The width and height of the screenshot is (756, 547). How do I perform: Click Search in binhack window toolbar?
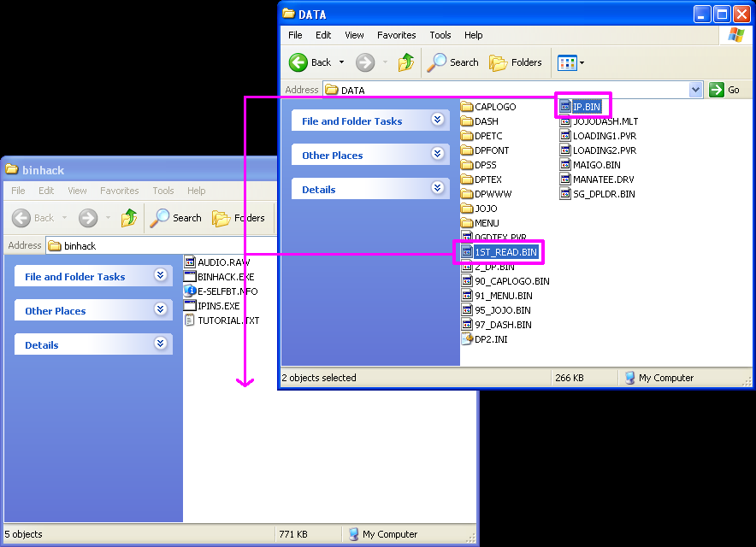[175, 218]
